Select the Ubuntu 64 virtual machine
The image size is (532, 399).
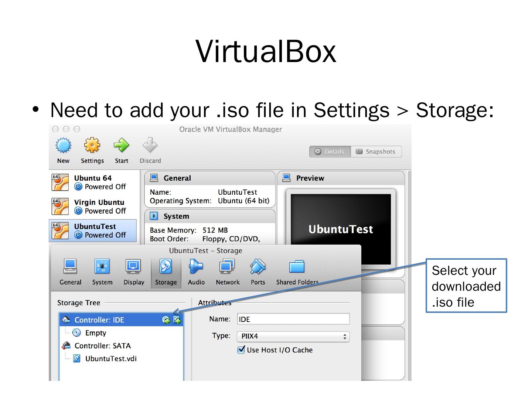tap(93, 182)
